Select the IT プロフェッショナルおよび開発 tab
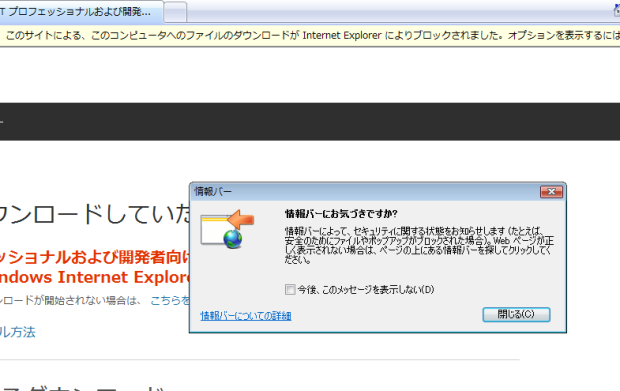Screen dimensions: 620x391 (x=81, y=12)
